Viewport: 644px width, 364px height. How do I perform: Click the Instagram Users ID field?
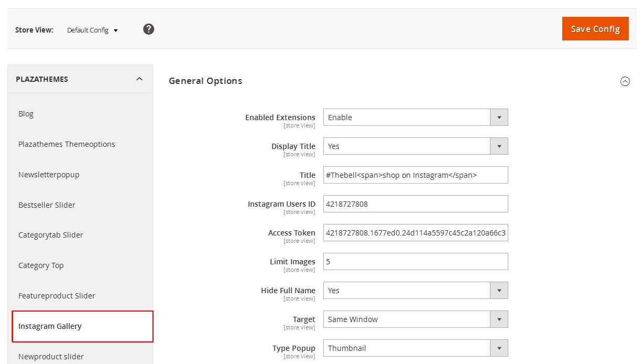point(415,204)
